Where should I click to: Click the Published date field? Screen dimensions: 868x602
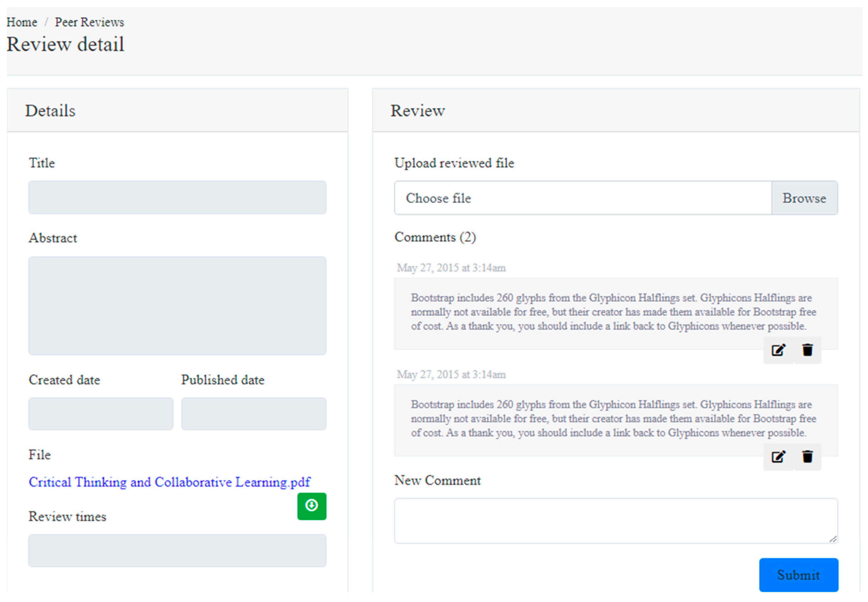pyautogui.click(x=253, y=413)
